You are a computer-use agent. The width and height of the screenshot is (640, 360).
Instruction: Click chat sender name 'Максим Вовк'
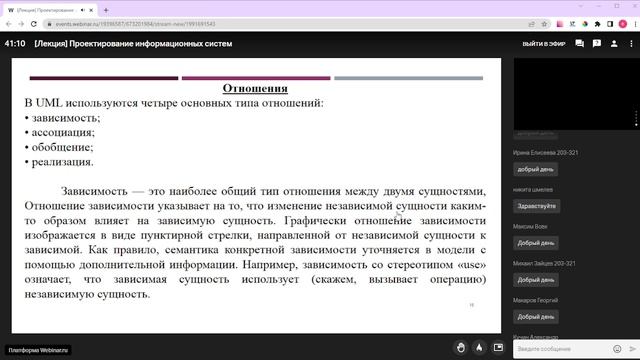(530, 227)
